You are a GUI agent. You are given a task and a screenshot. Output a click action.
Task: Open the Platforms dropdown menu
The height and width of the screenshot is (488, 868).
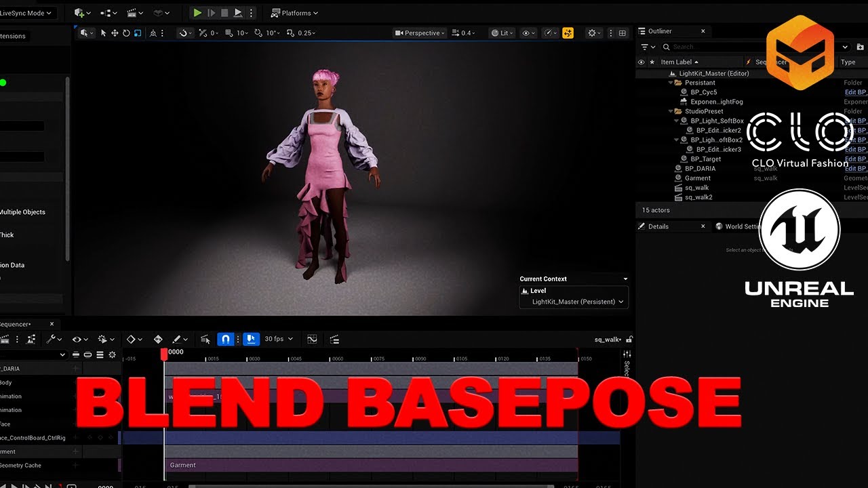294,13
